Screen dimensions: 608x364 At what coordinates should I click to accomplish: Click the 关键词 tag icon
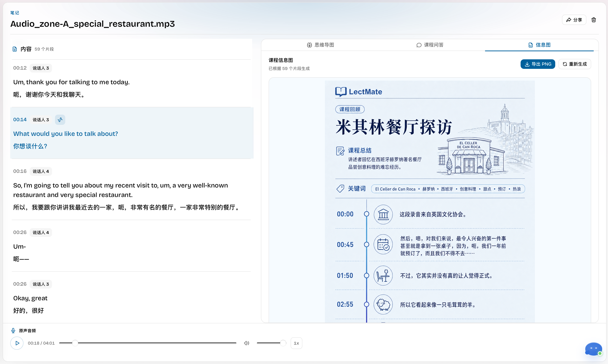click(340, 188)
